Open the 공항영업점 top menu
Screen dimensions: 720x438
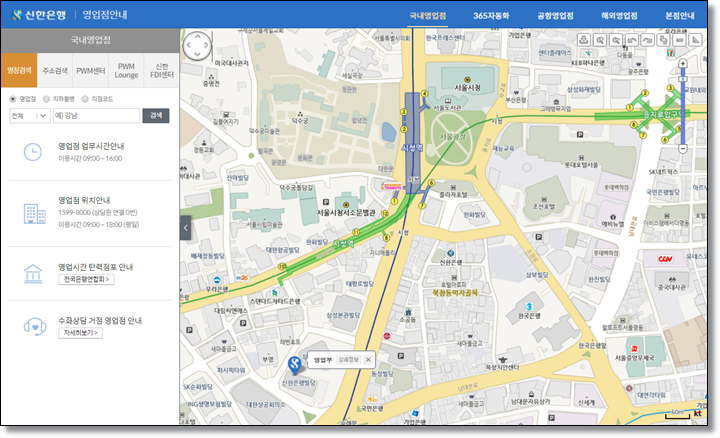click(555, 16)
